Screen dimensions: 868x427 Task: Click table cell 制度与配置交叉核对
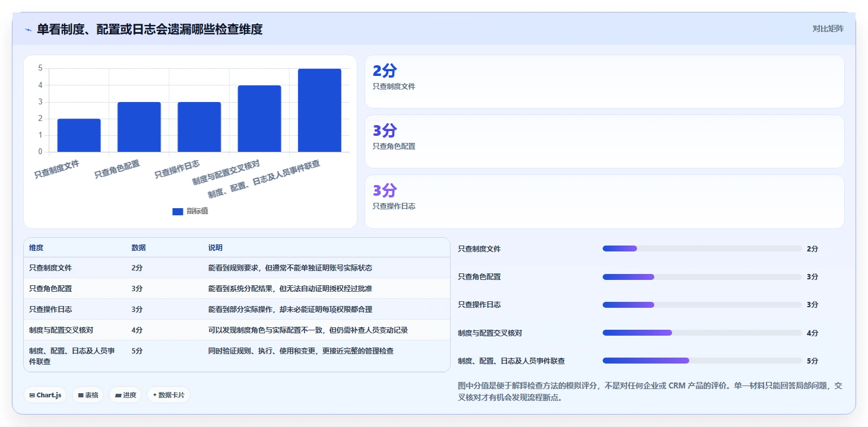(61, 330)
